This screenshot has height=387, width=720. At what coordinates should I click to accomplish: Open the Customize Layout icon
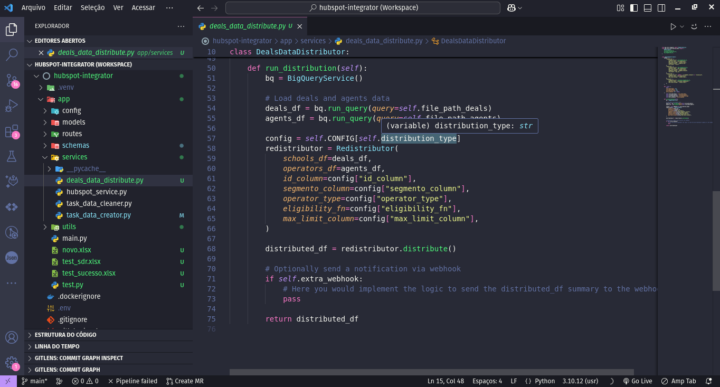coord(620,8)
